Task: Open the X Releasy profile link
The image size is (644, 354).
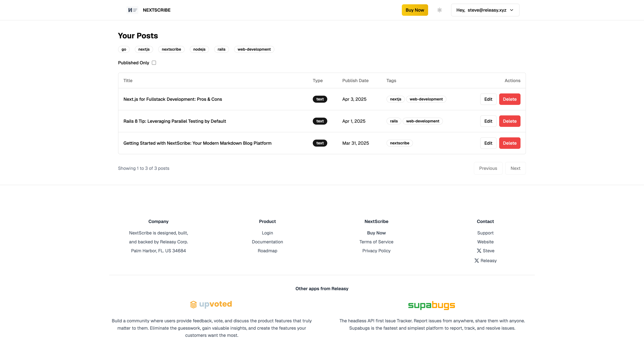Action: [485, 261]
